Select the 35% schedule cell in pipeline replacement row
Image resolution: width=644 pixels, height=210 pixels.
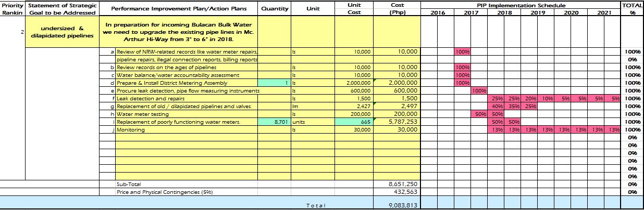click(x=512, y=107)
